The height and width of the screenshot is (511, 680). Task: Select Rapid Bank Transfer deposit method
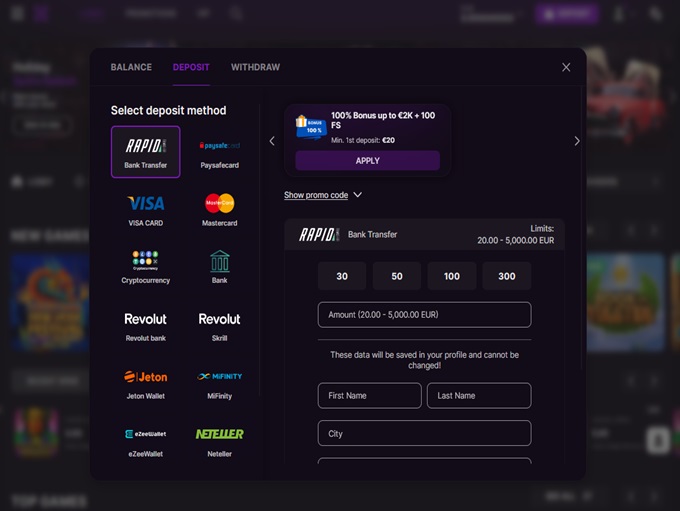click(146, 152)
